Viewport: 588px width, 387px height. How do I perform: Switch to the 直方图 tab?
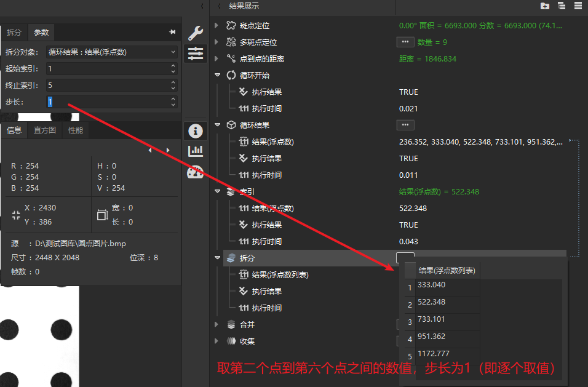(x=45, y=130)
